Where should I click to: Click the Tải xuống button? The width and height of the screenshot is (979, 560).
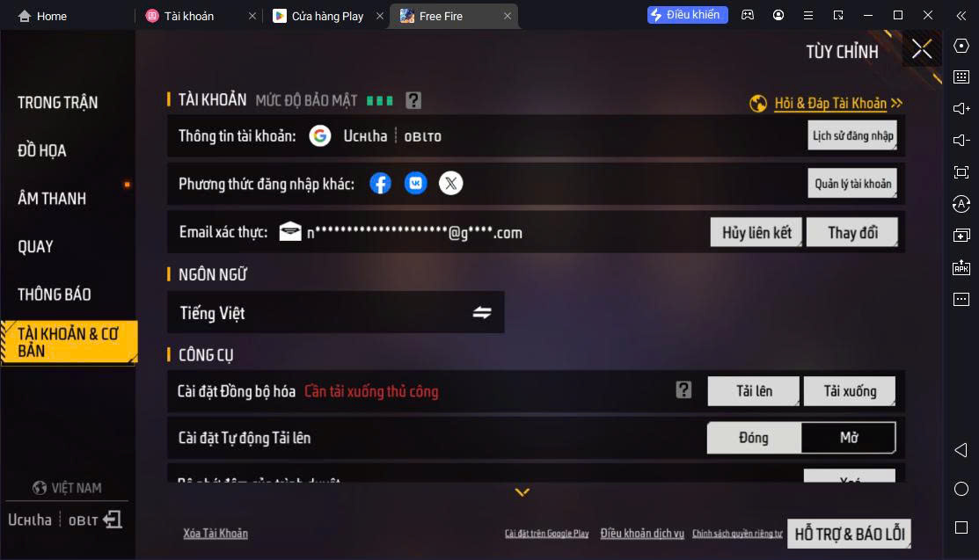pyautogui.click(x=850, y=391)
